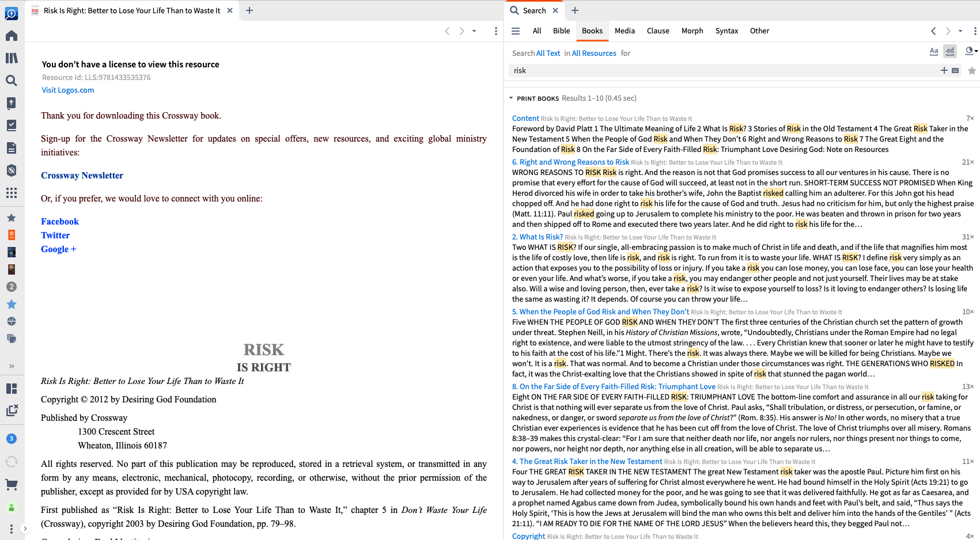Viewport: 980px width, 540px height.
Task: Favorite this search with star icon
Action: (x=972, y=70)
